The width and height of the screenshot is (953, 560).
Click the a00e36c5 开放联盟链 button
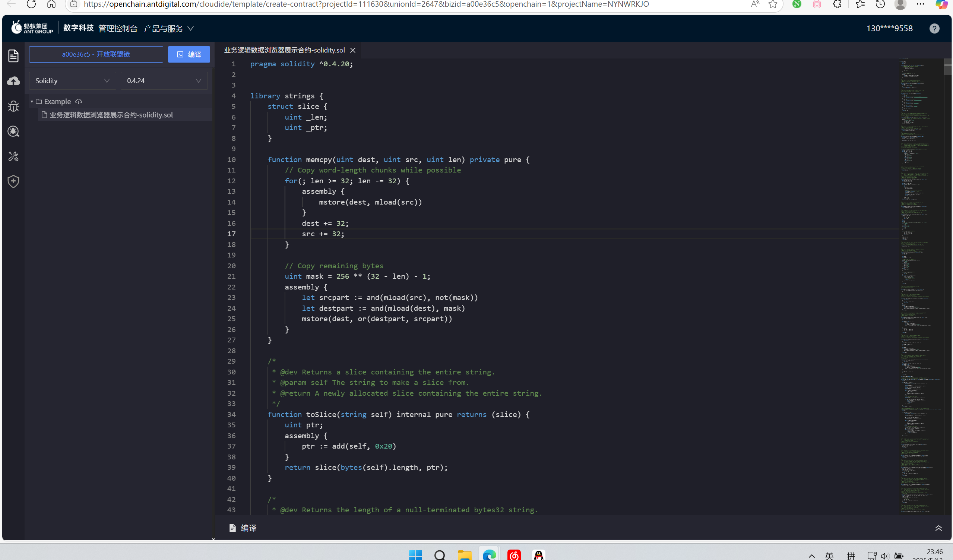point(96,54)
